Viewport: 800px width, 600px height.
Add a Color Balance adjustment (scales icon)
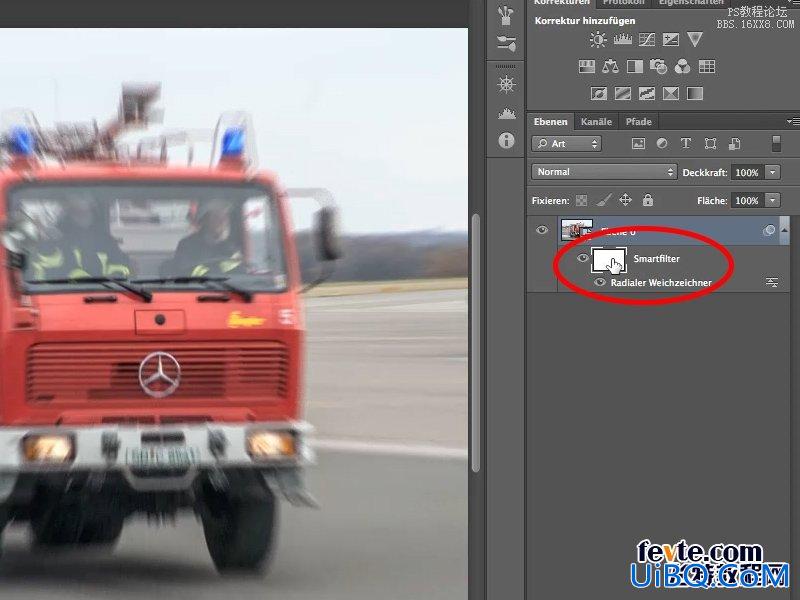611,66
